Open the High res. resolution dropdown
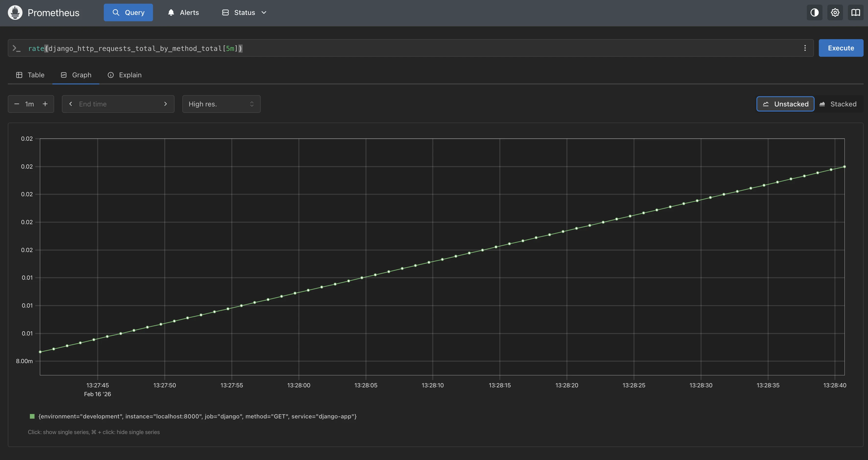This screenshot has width=868, height=460. (x=221, y=104)
